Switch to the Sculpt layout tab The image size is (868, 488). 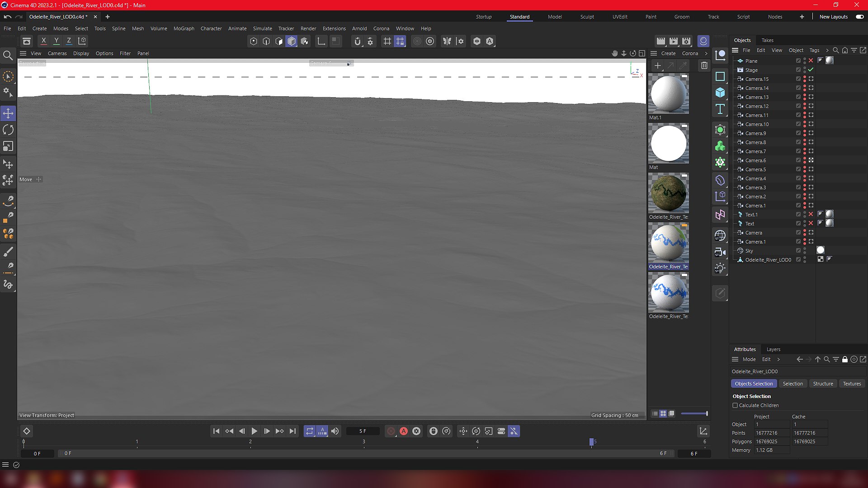click(587, 17)
